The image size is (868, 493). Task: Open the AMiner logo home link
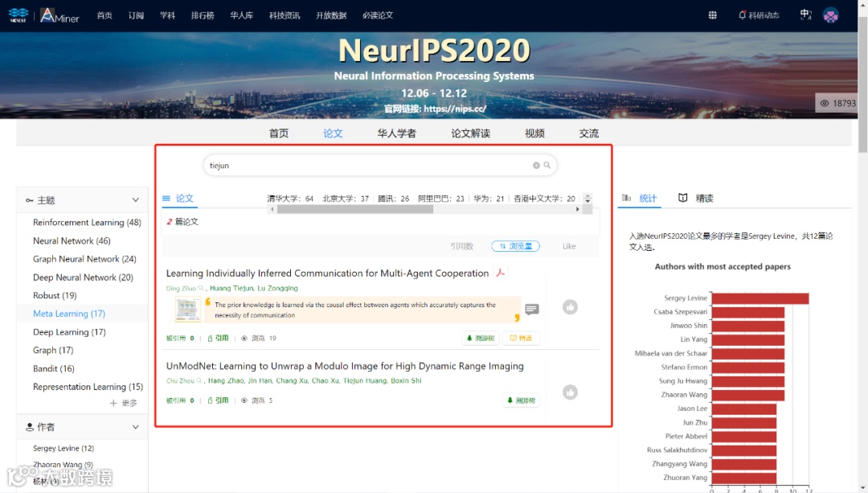point(59,15)
